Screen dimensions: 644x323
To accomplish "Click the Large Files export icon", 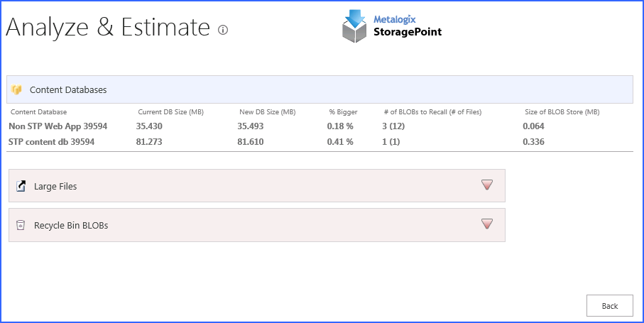I will [x=21, y=186].
